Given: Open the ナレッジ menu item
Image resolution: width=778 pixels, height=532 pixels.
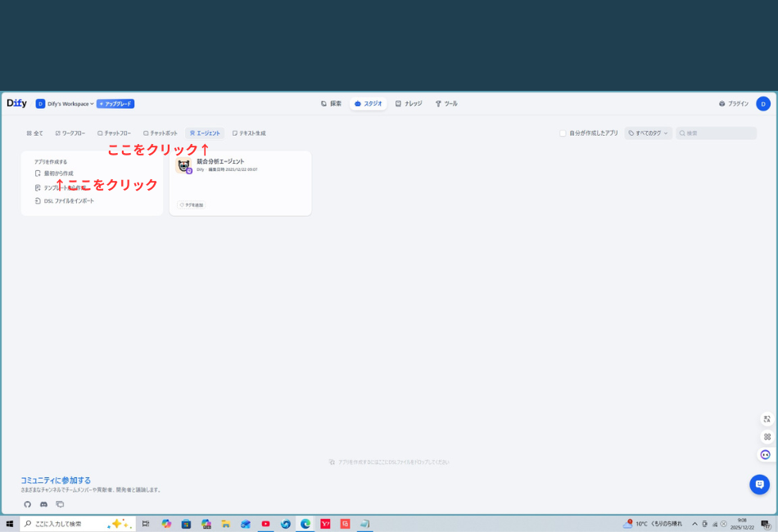Looking at the screenshot, I should [x=410, y=103].
